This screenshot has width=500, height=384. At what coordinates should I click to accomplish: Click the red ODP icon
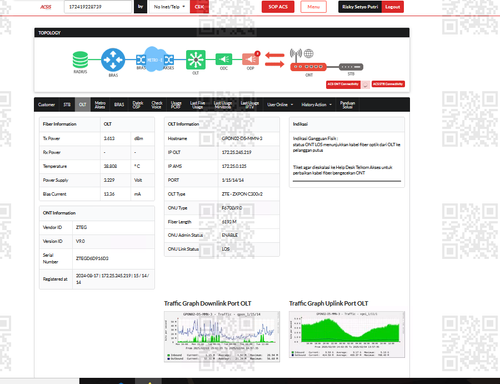(250, 59)
